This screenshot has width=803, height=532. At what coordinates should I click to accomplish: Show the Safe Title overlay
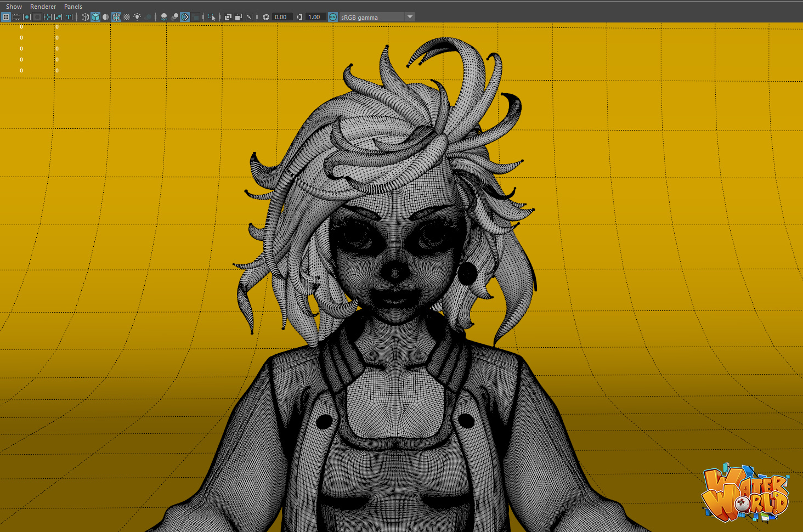(x=69, y=17)
